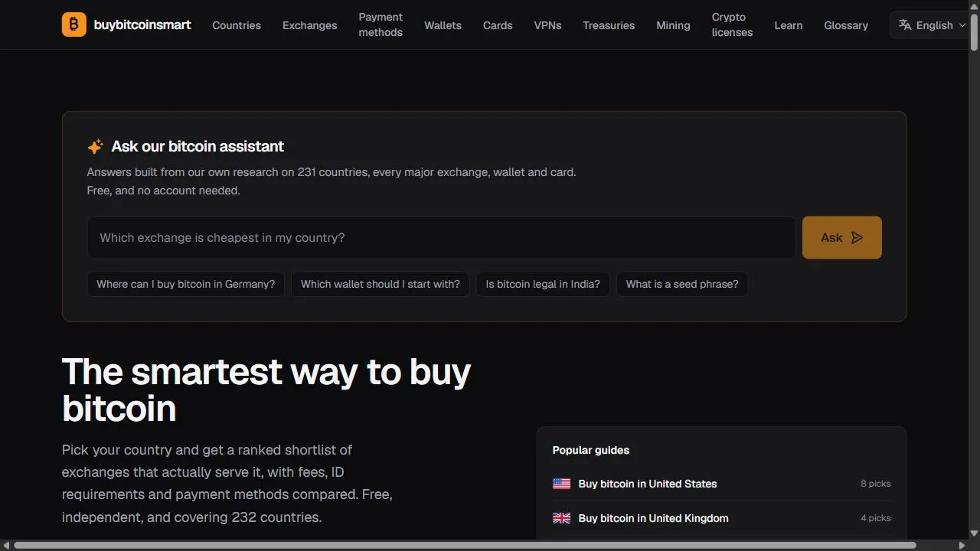Viewport: 980px width, 551px height.
Task: Open Buy bitcoin in United States guide
Action: tap(721, 484)
